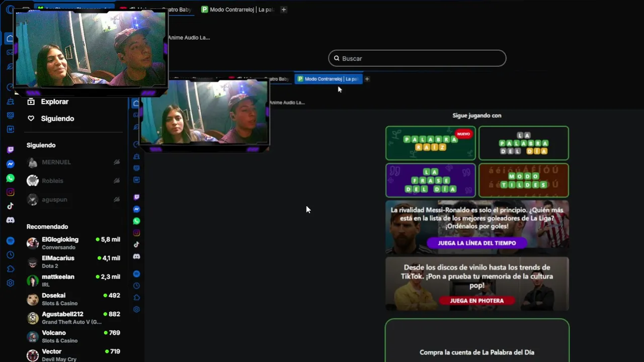The image size is (644, 362).
Task: Open Robleis followed channel
Action: tap(74, 180)
